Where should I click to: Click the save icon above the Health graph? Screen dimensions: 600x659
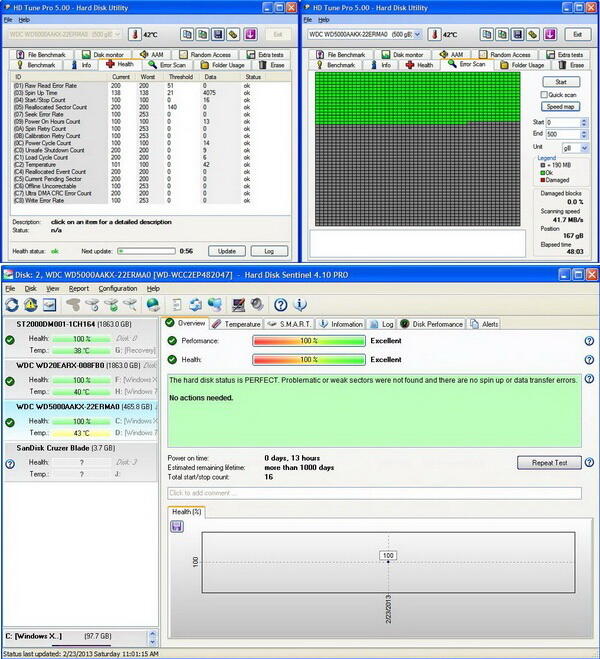[177, 526]
